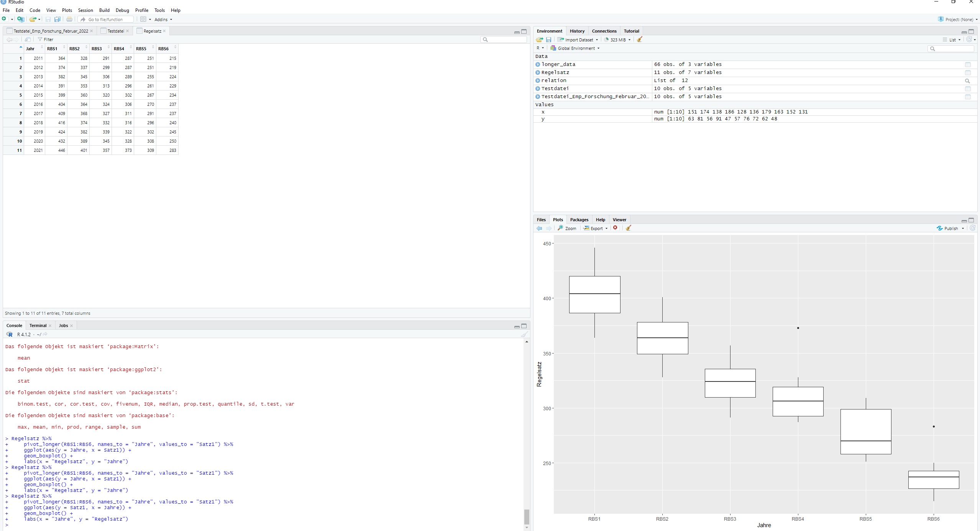This screenshot has height=531, width=980.
Task: Click the Show in new window icon
Action: (x=28, y=39)
